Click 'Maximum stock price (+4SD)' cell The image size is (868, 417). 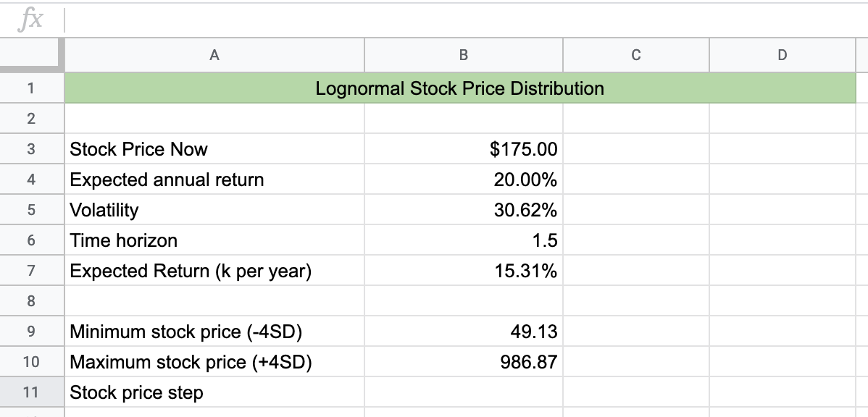214,362
